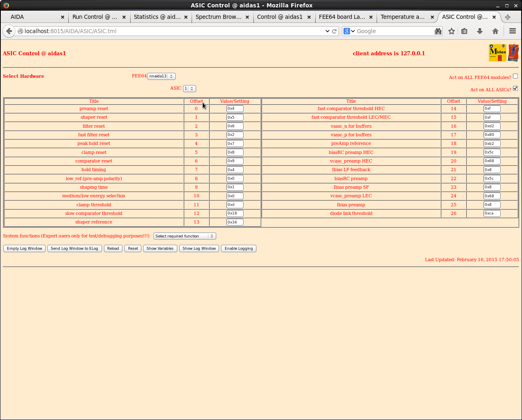Image resolution: width=522 pixels, height=420 pixels.
Task: Click Enable Logging button
Action: (239, 248)
